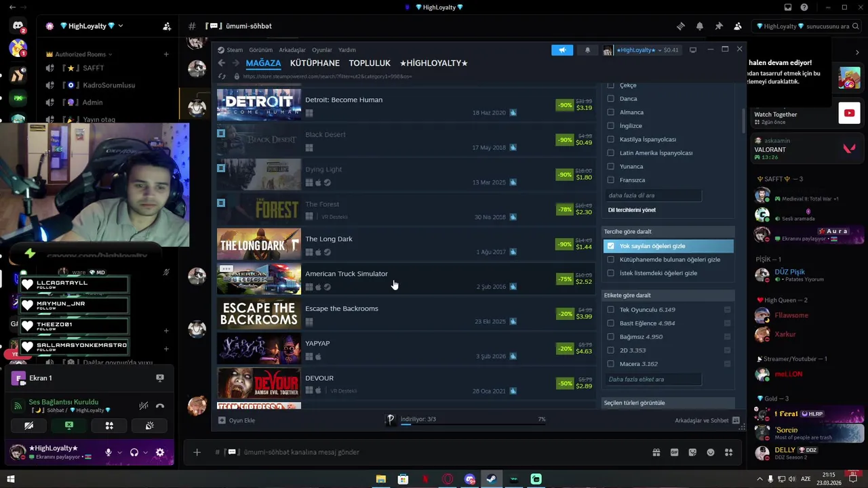Check the Fransızca language checkbox

[610, 180]
